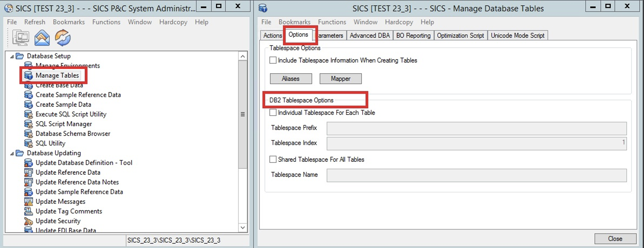Check Individual Tablespace For Each Table
Image resolution: width=644 pixels, height=248 pixels.
(x=273, y=112)
